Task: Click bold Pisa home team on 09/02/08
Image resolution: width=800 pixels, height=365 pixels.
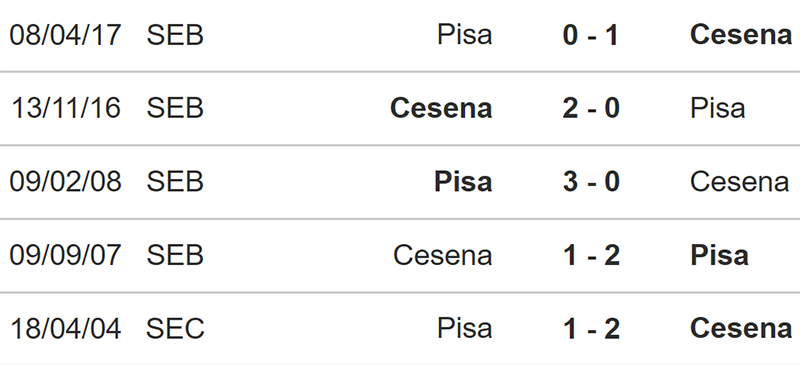Action: click(463, 182)
